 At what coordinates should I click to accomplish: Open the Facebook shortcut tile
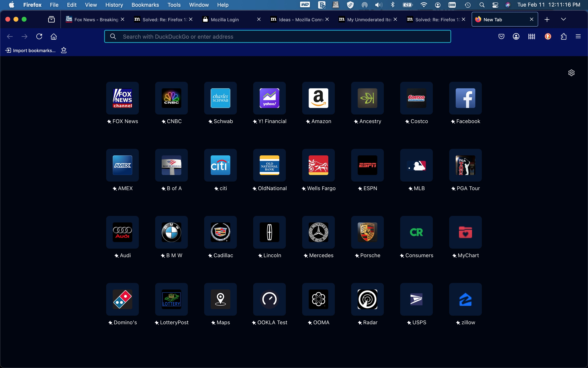465,98
